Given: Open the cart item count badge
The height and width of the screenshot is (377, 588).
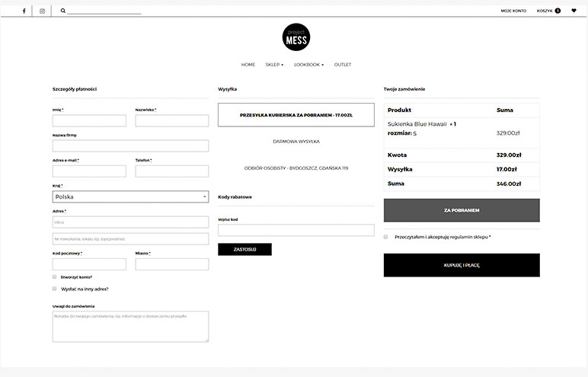Looking at the screenshot, I should click(558, 11).
